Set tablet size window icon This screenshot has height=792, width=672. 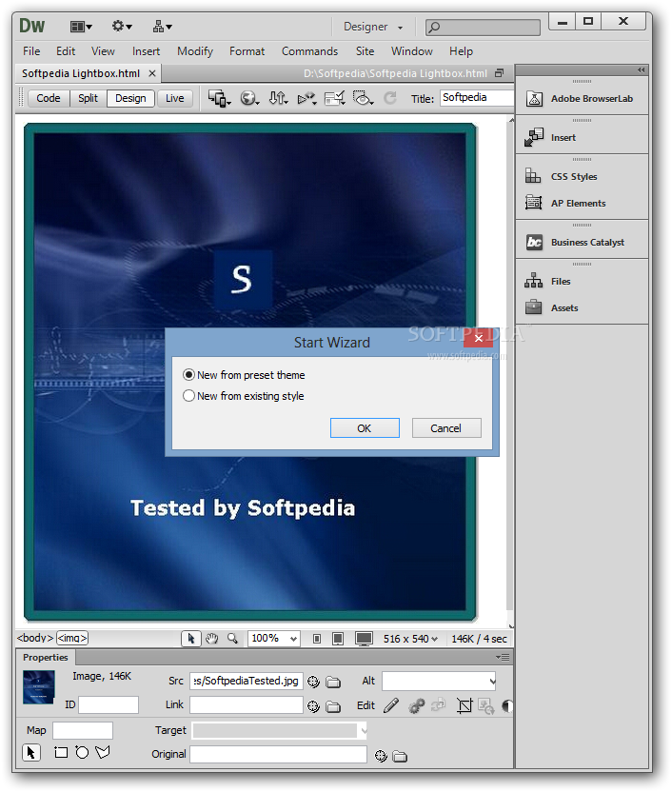pos(338,639)
